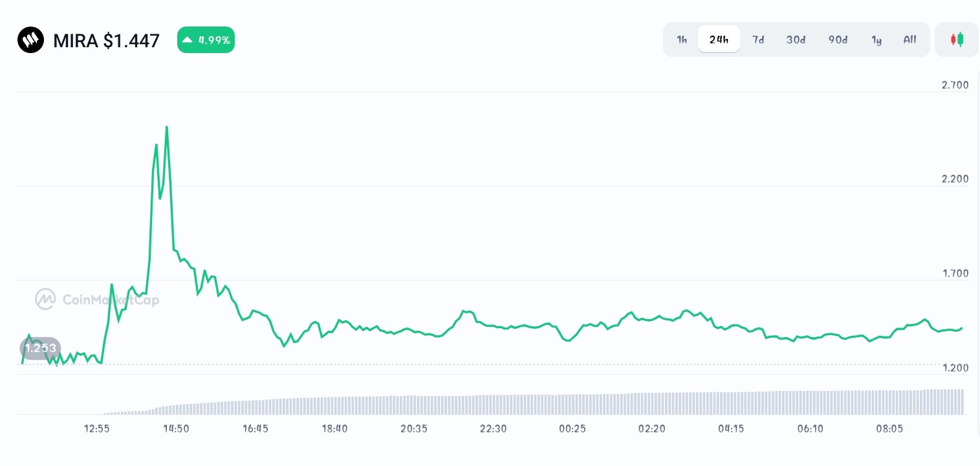Click the green up-arrow in percentage badge
The height and width of the screenshot is (466, 980).
pyautogui.click(x=188, y=40)
